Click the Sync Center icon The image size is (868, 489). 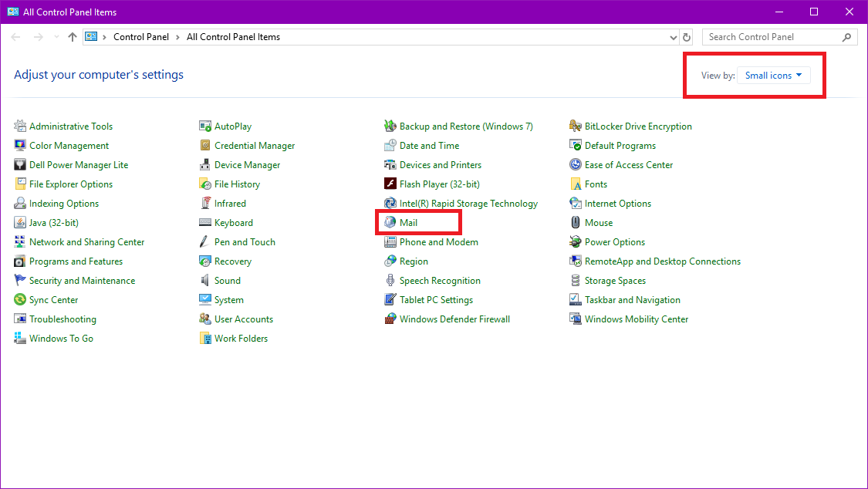tap(20, 300)
